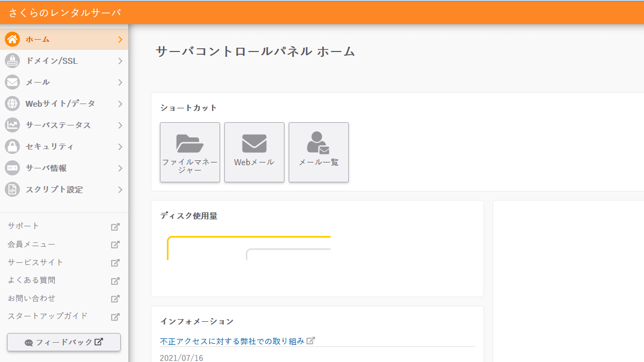The width and height of the screenshot is (644, 362).
Task: Click the lock icon beside セキュリティ
Action: point(11,146)
